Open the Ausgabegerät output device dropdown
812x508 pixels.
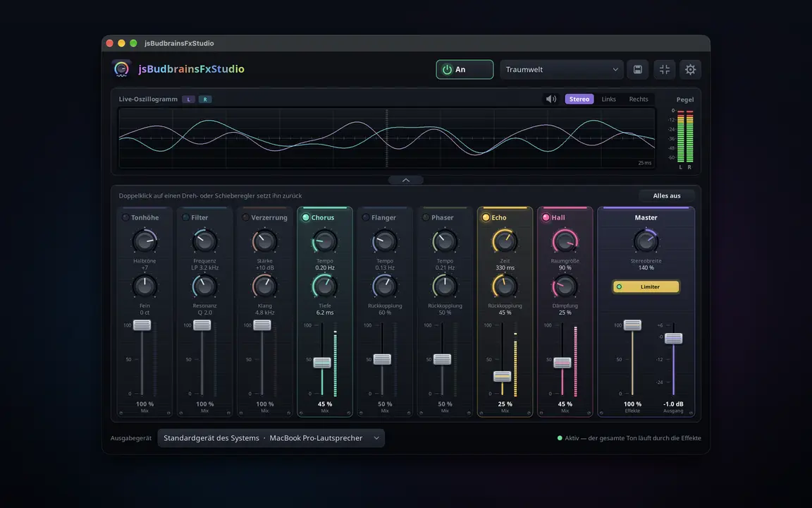pos(271,438)
